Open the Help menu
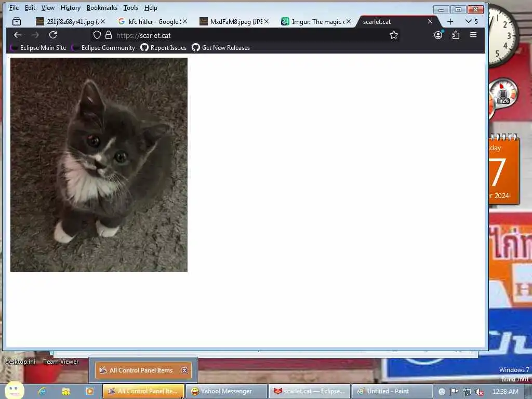Image resolution: width=532 pixels, height=399 pixels. (x=151, y=7)
